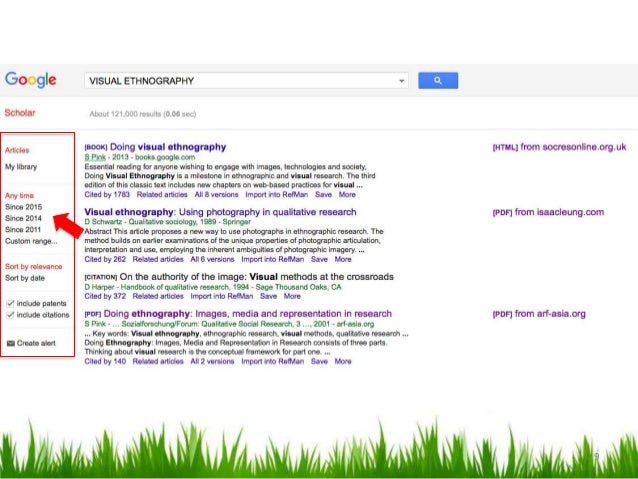Filter results Since 2014
638x479 pixels.
(x=24, y=218)
